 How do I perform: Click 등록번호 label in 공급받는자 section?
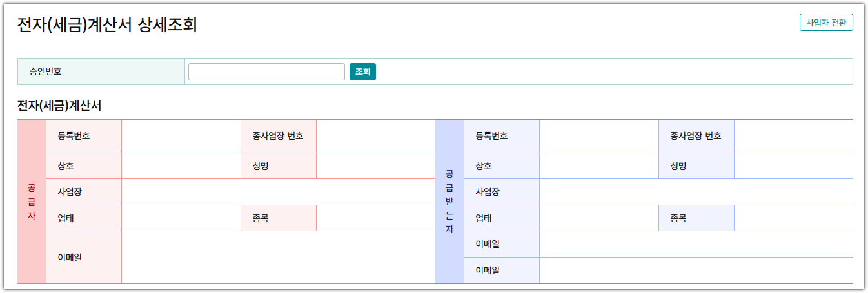tap(491, 136)
